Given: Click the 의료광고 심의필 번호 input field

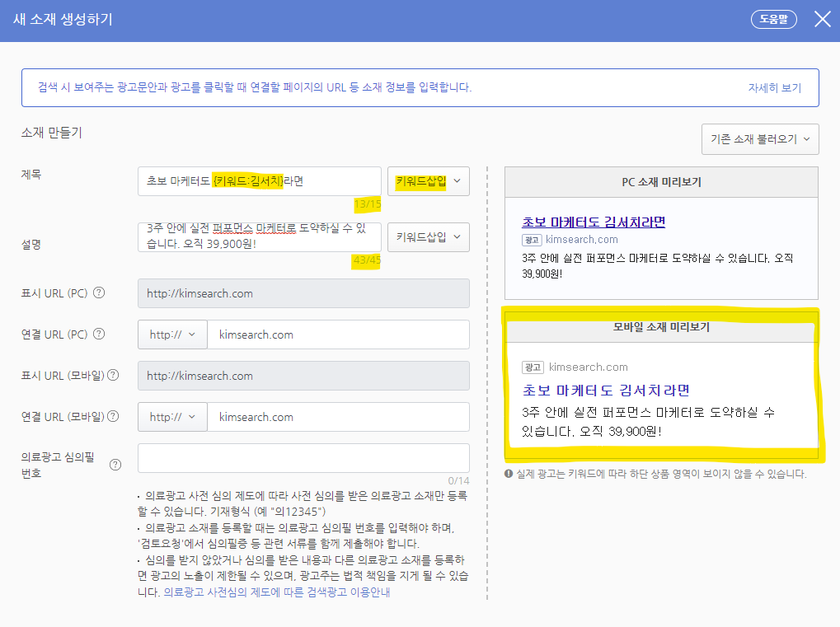Looking at the screenshot, I should click(303, 458).
